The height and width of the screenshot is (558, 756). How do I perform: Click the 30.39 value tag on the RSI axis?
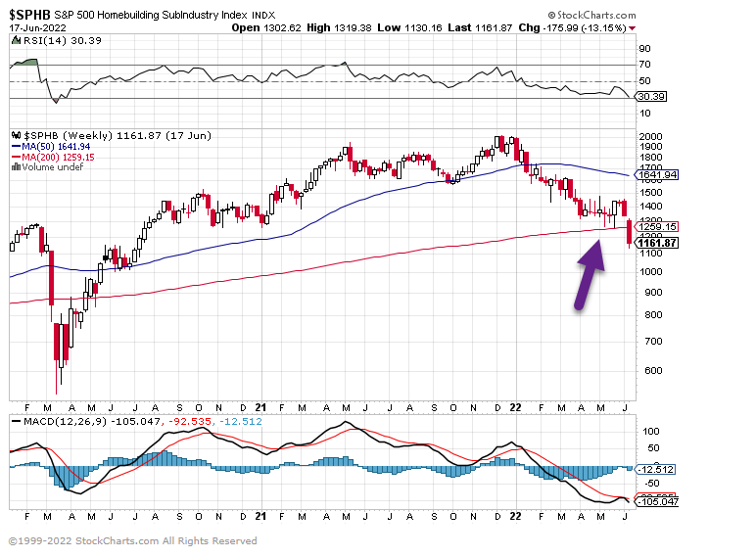tap(651, 96)
